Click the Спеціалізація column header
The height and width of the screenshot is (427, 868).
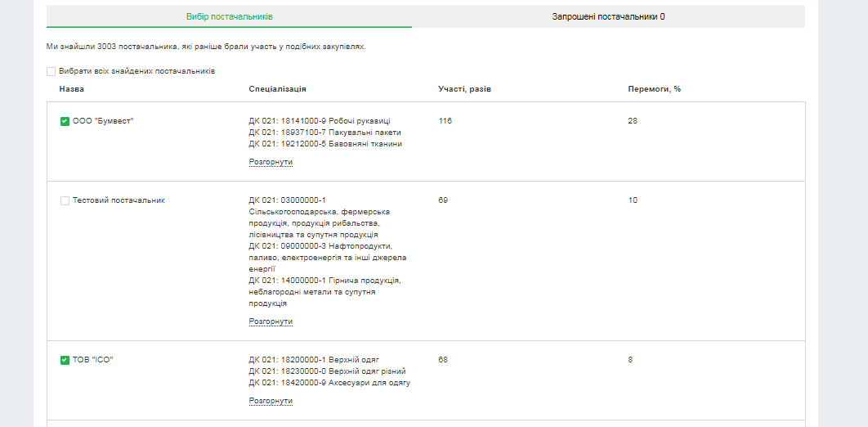click(277, 89)
